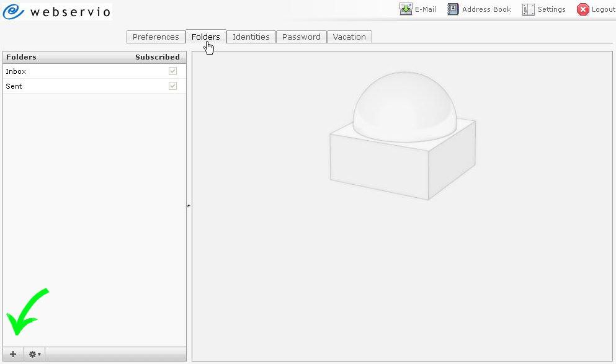Select the Inbox folder row
616x364 pixels.
point(94,71)
